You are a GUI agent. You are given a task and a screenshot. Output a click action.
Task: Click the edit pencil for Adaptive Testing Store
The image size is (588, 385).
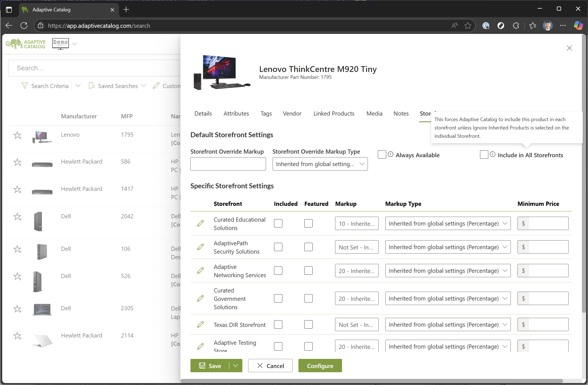point(200,346)
